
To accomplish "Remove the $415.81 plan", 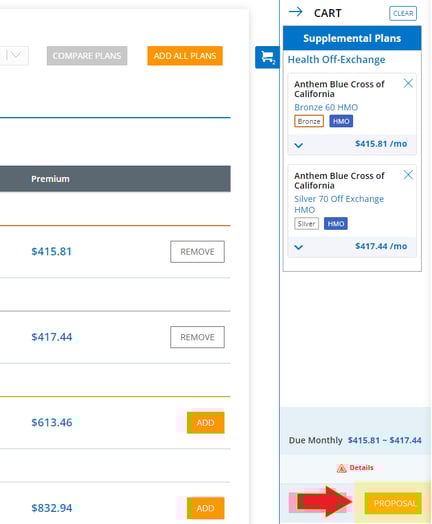I will click(x=197, y=252).
